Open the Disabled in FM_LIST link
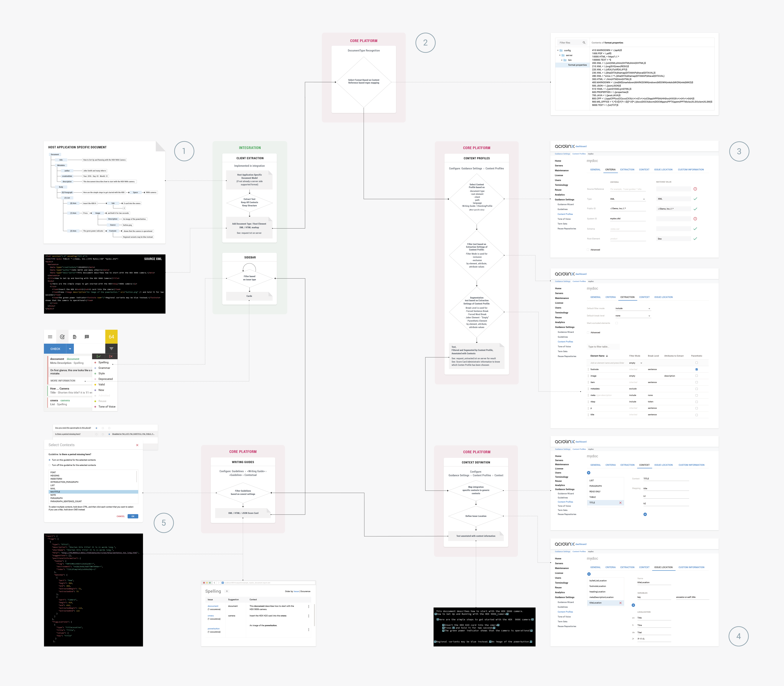 [133, 434]
